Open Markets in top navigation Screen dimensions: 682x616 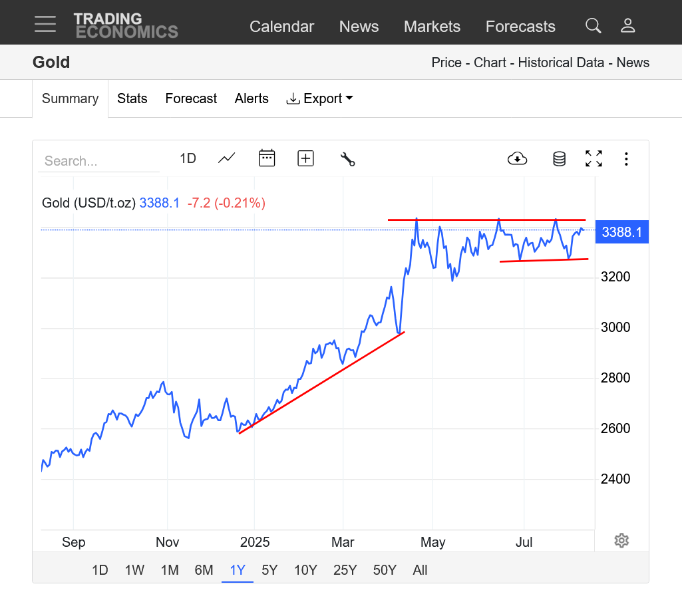click(432, 27)
